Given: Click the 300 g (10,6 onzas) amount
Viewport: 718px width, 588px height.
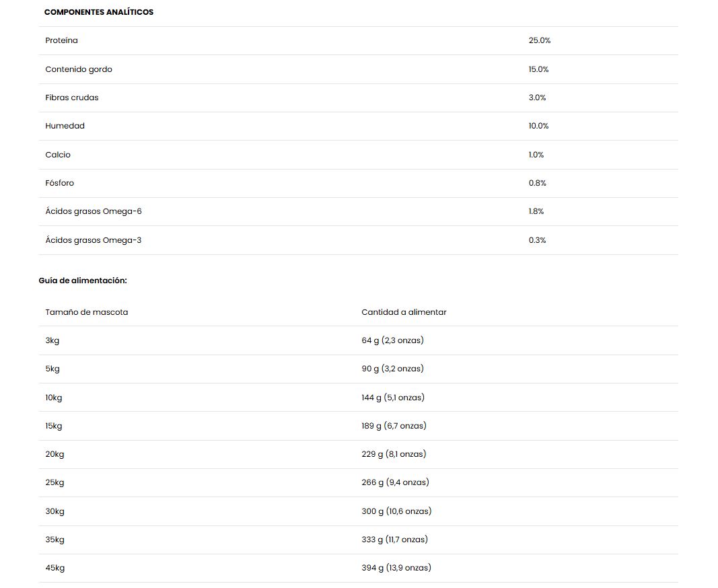Looking at the screenshot, I should [396, 511].
